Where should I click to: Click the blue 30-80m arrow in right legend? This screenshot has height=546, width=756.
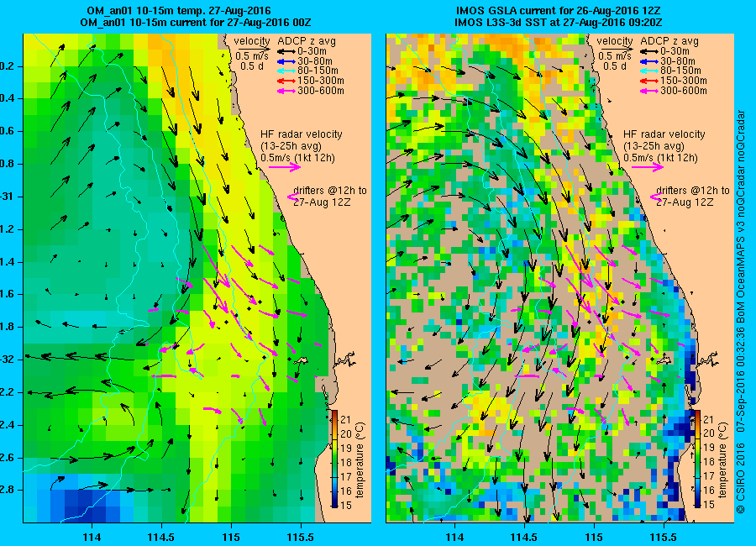(648, 61)
